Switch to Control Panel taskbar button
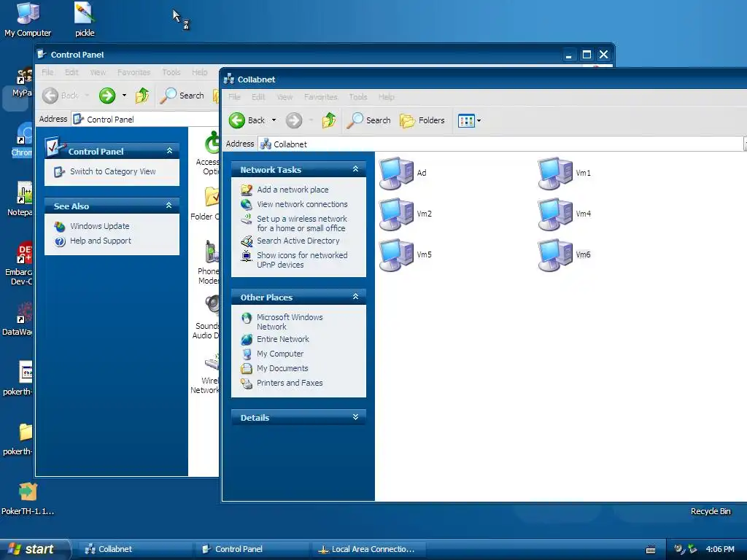This screenshot has width=747, height=560. [252, 549]
